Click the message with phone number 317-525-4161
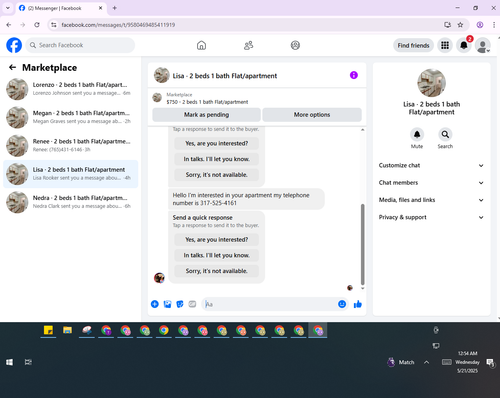The height and width of the screenshot is (398, 500). pyautogui.click(x=246, y=199)
